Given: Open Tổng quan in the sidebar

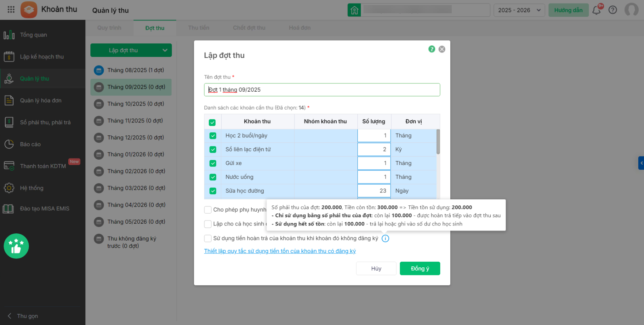Looking at the screenshot, I should 43,35.
